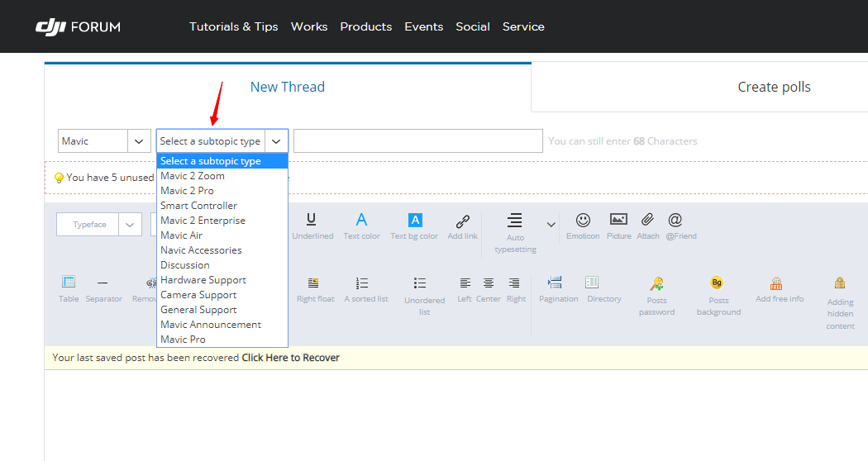This screenshot has height=461, width=868.
Task: Click the Attach paperclip icon
Action: tap(647, 220)
